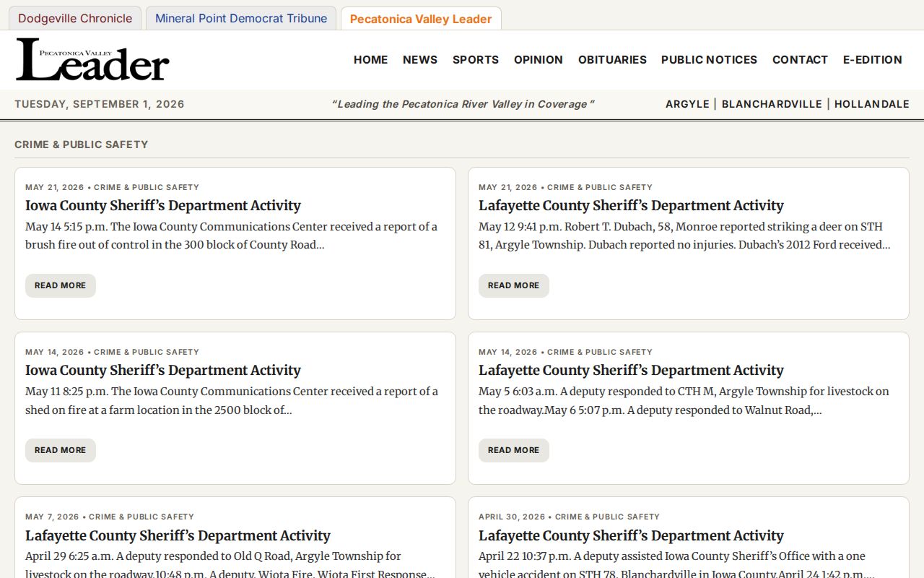This screenshot has height=578, width=924.
Task: Click Read More on the CTH M livestock article
Action: pyautogui.click(x=514, y=450)
